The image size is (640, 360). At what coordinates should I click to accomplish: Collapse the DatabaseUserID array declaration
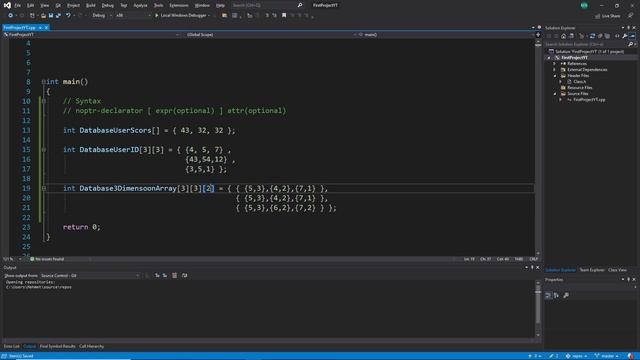tap(44, 150)
